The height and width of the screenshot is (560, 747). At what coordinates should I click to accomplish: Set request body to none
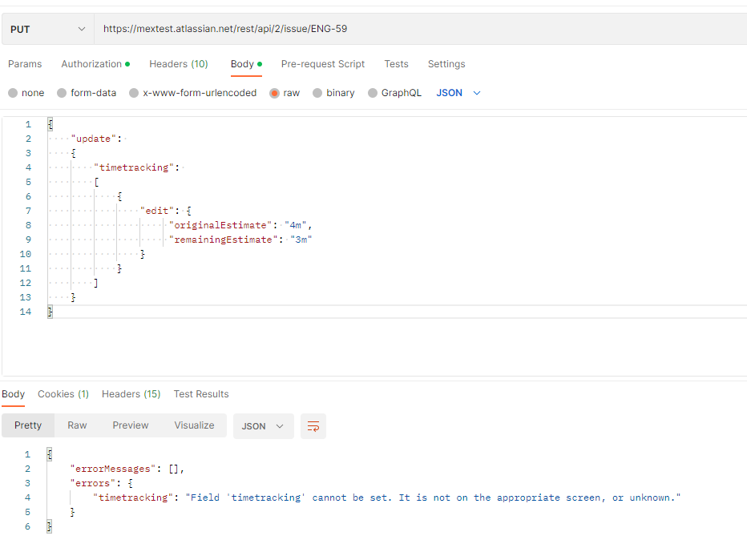26,93
